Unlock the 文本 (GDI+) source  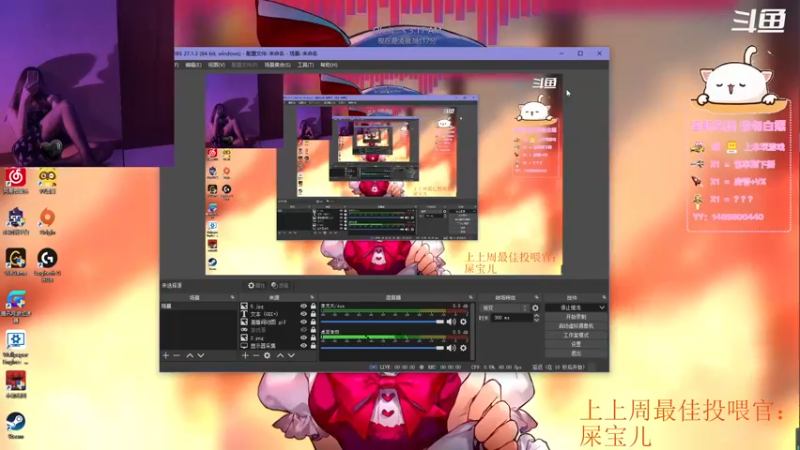click(x=313, y=314)
